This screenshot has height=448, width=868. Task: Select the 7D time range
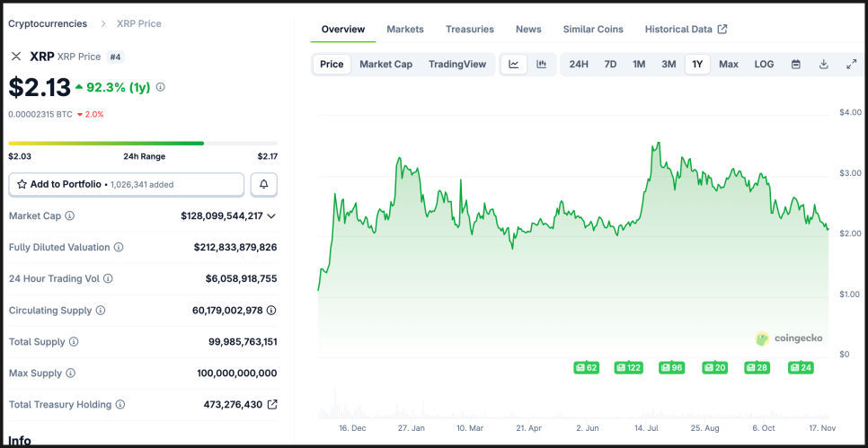pos(610,64)
